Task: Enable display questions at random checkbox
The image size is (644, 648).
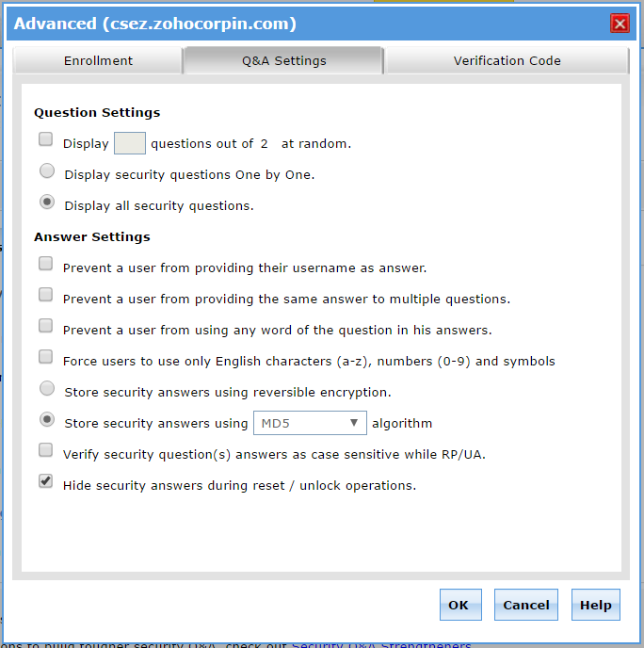Action: (x=45, y=139)
